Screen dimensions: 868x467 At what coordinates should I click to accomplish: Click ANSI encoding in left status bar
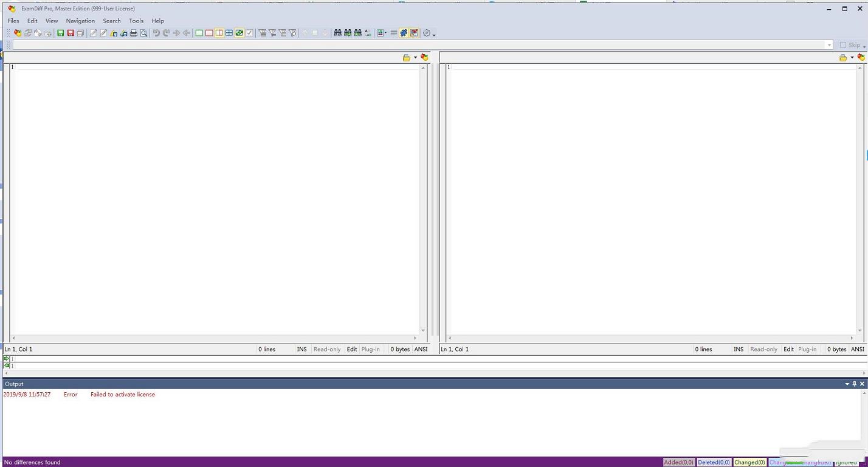point(421,349)
